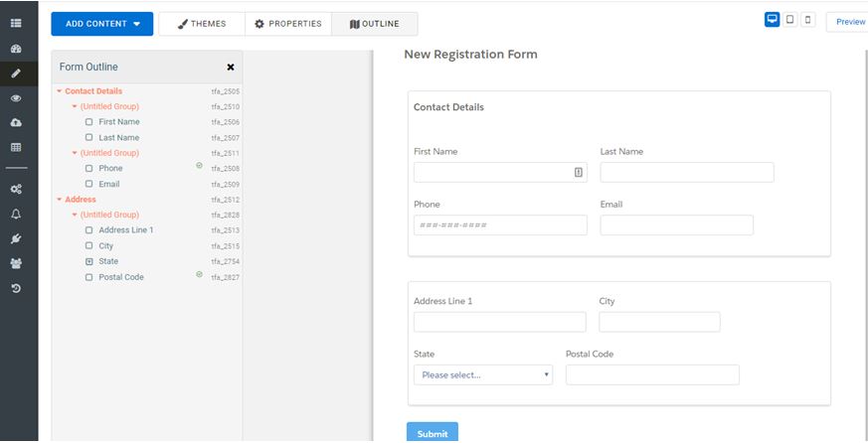Click field icon beside First Name outline item
The image size is (868, 443).
pos(88,121)
